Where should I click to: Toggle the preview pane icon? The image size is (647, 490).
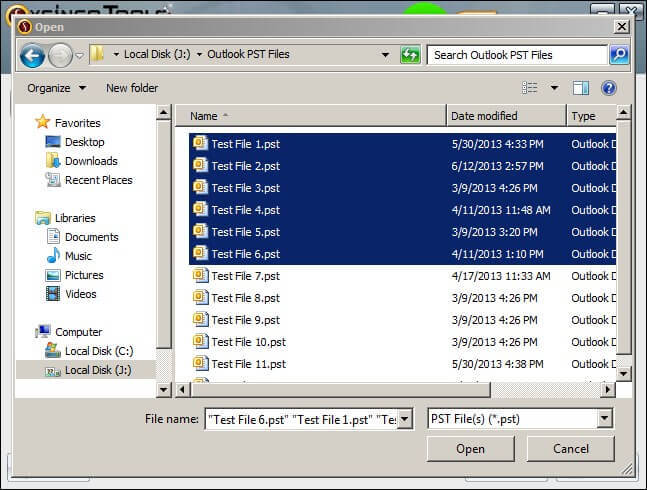581,88
